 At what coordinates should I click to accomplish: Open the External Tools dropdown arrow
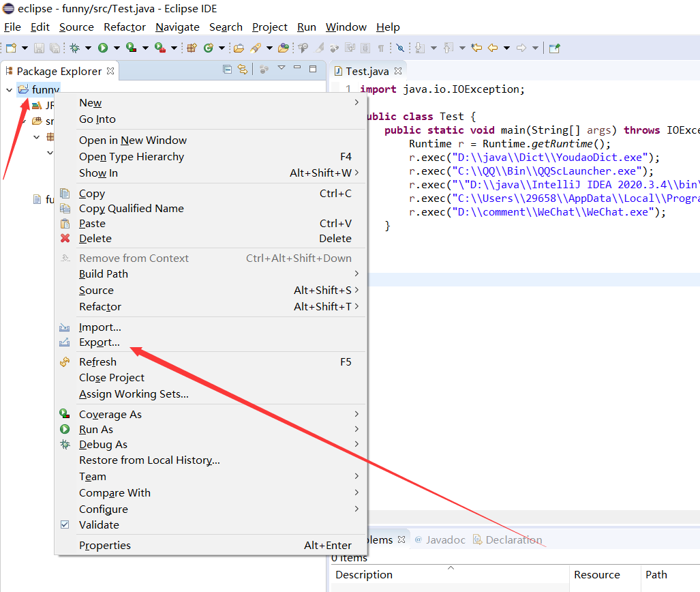point(174,48)
